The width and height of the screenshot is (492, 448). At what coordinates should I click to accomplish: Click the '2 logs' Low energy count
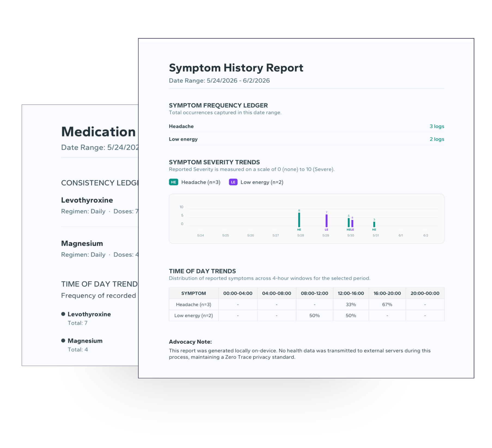(437, 139)
